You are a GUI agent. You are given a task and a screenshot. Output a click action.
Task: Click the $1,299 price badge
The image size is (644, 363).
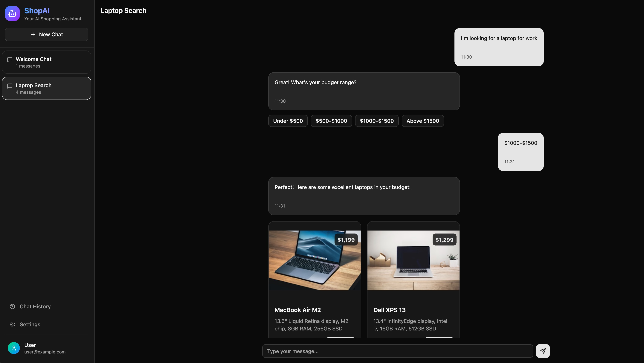point(444,240)
